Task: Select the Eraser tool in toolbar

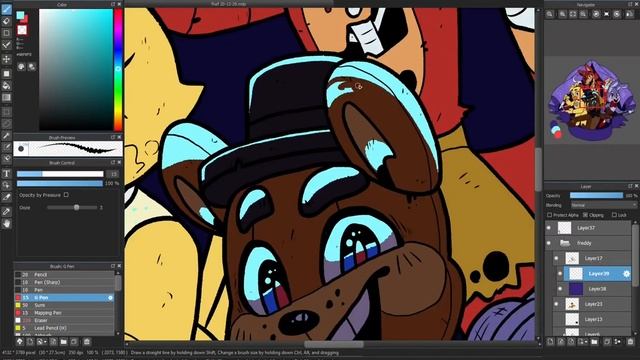Action: pyautogui.click(x=7, y=21)
